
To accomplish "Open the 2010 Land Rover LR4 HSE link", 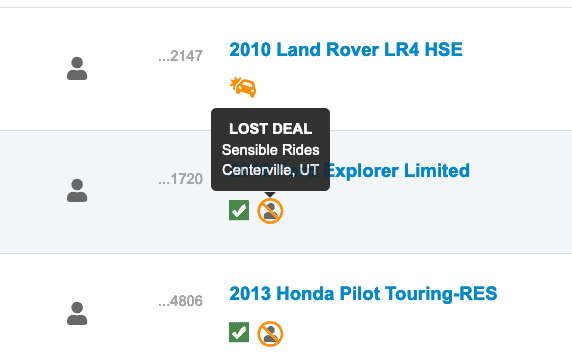I will pyautogui.click(x=346, y=50).
